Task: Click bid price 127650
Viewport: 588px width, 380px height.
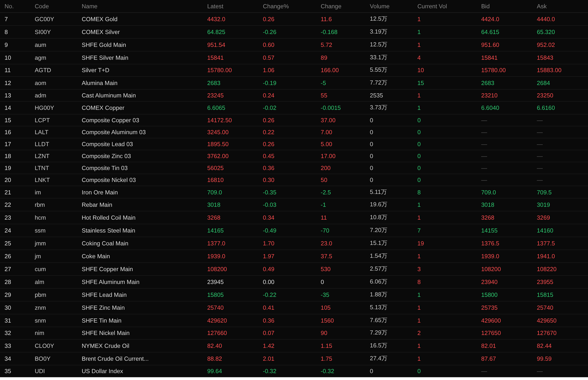Action: click(491, 333)
